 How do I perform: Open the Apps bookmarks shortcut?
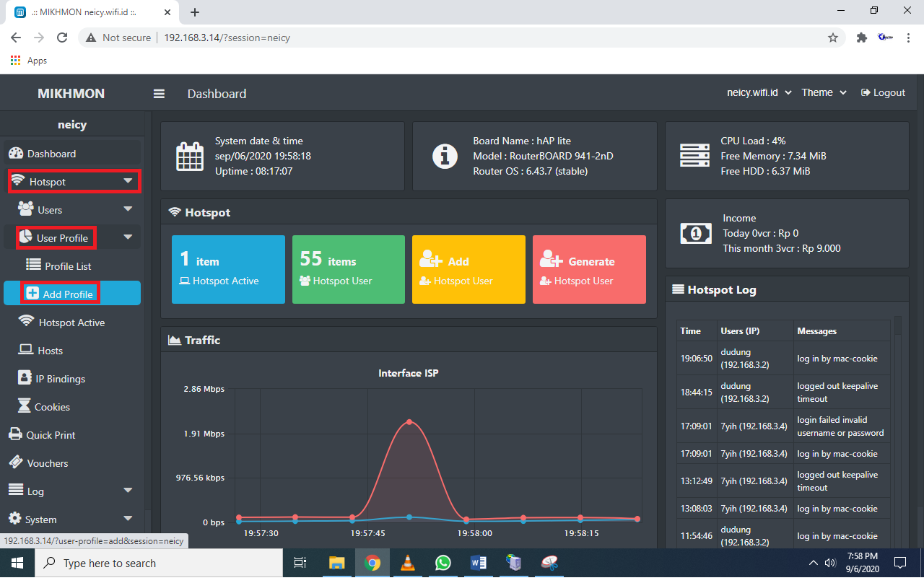point(29,61)
